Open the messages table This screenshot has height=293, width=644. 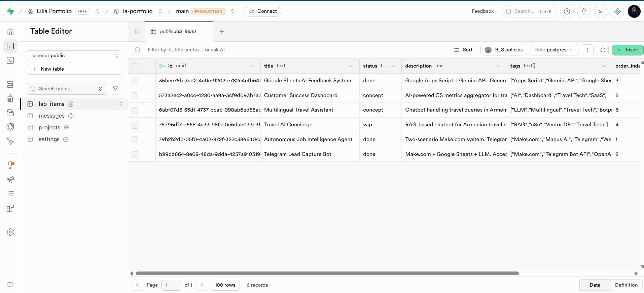51,116
